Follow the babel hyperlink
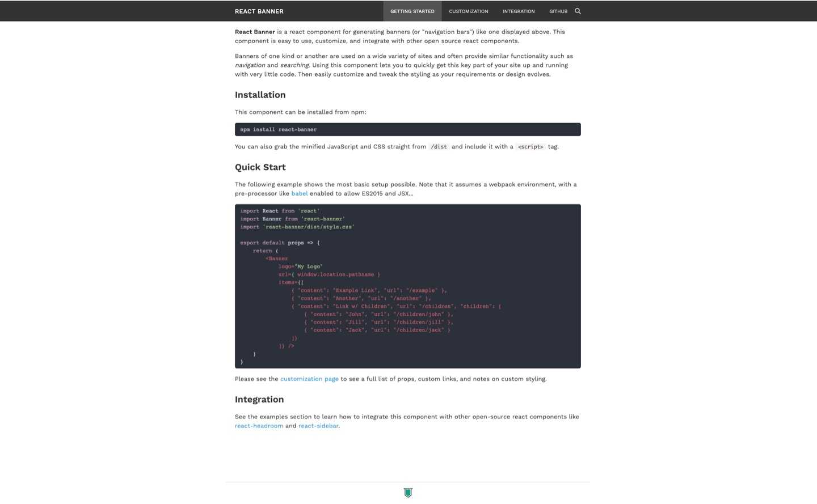Screen dimensions: 817x504 point(300,193)
